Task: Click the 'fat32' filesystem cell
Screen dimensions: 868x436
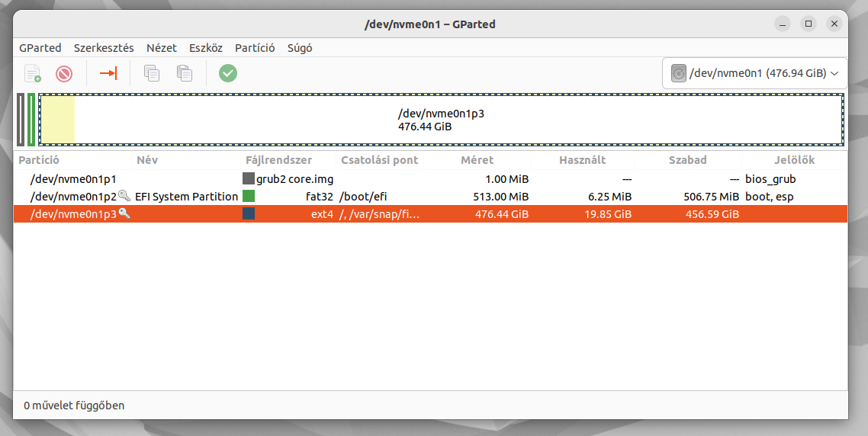Action: (x=320, y=197)
